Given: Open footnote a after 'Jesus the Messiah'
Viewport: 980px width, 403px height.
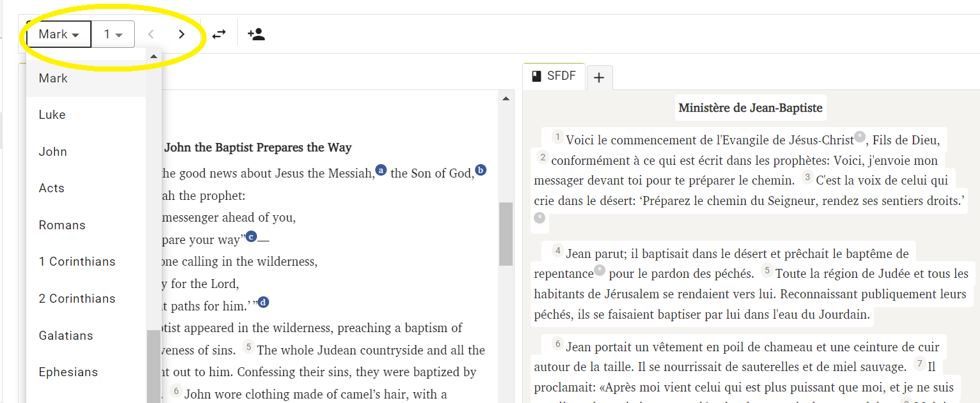Looking at the screenshot, I should pos(381,170).
